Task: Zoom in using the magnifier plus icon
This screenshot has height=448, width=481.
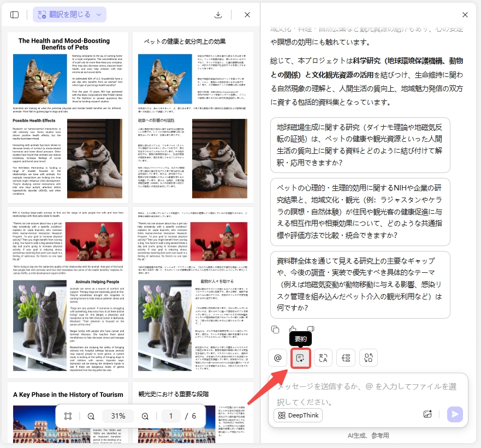Action: click(145, 416)
